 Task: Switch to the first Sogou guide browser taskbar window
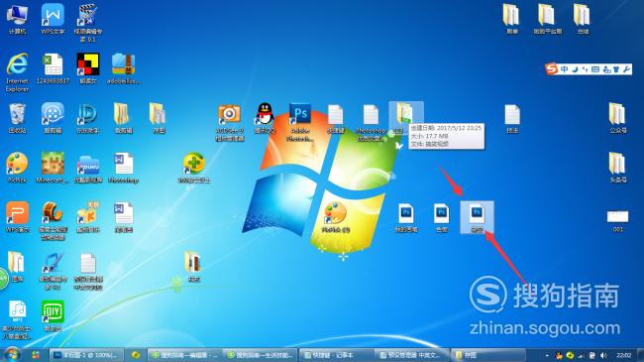(185, 355)
